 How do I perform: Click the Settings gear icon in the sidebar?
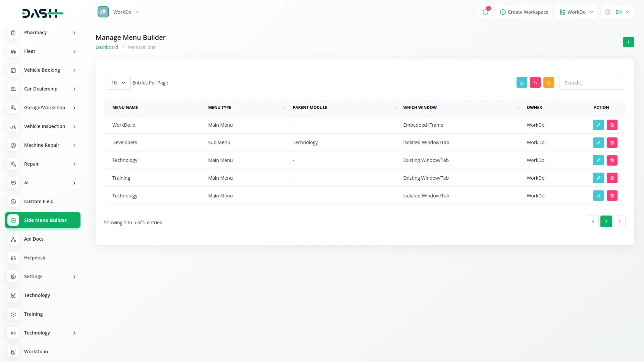coord(13,277)
